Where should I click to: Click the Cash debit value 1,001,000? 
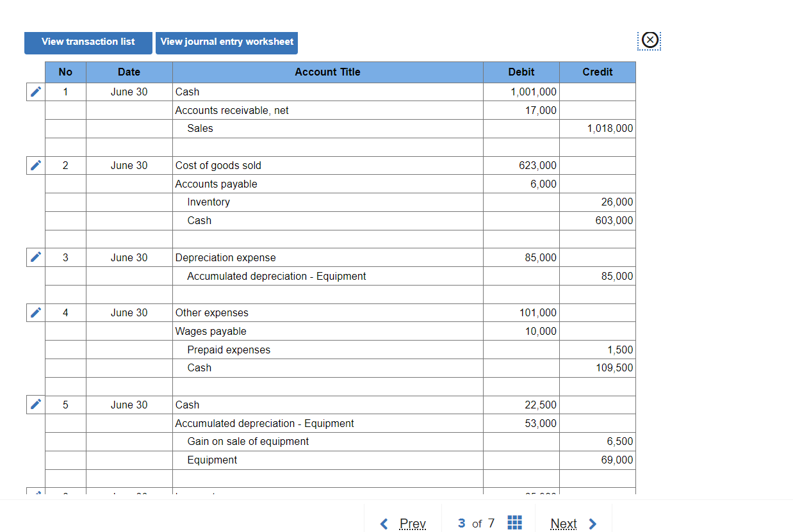coord(534,92)
